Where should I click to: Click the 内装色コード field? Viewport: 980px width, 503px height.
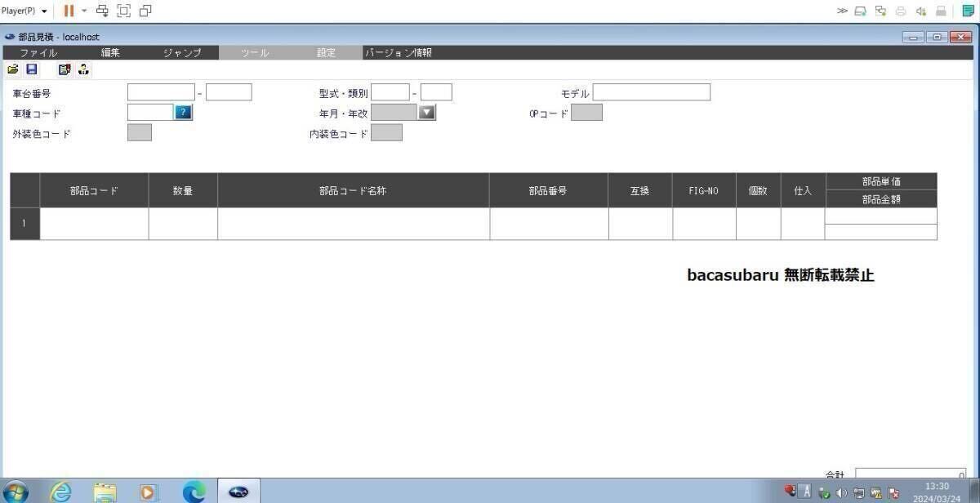click(386, 132)
